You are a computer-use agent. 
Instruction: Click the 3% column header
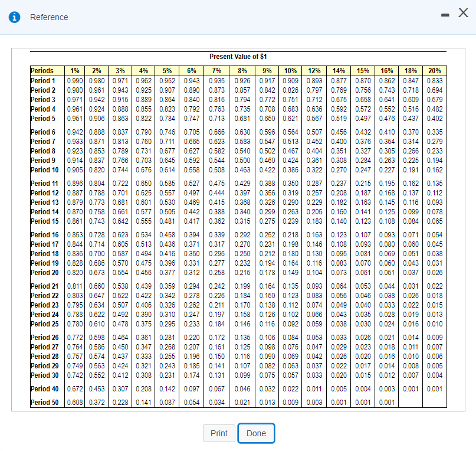(x=120, y=71)
